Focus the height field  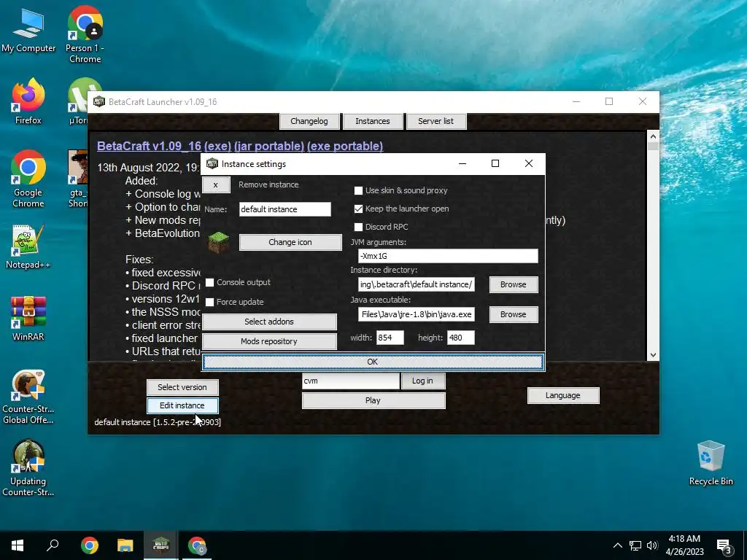tap(460, 338)
